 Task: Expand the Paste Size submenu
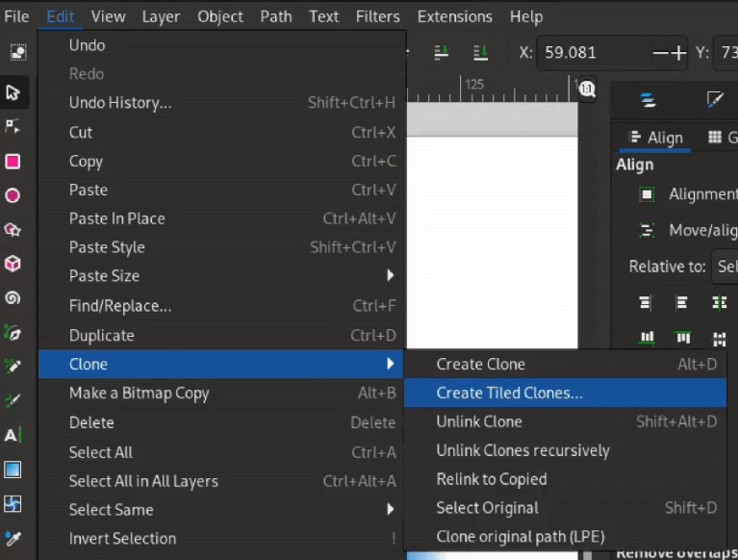(x=231, y=276)
